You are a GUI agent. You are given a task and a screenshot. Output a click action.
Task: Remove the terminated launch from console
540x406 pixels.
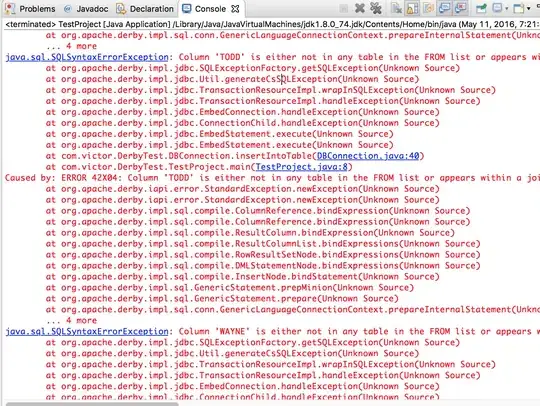(x=360, y=8)
